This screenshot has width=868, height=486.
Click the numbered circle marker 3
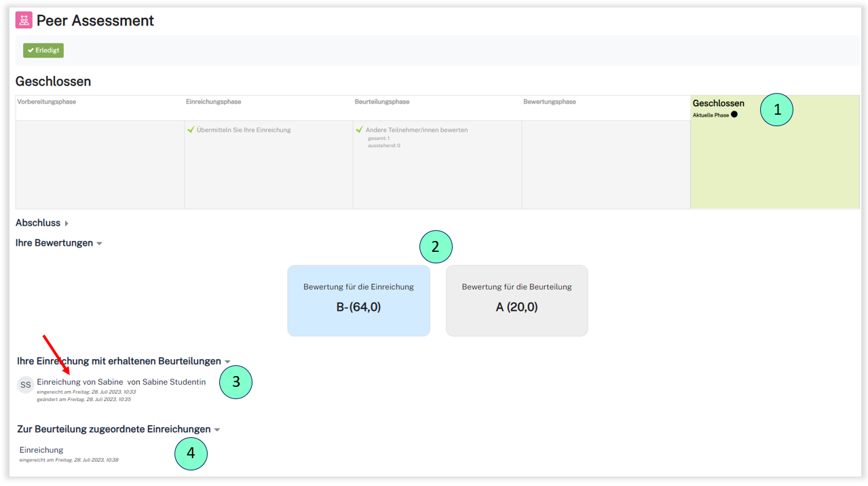pyautogui.click(x=235, y=382)
